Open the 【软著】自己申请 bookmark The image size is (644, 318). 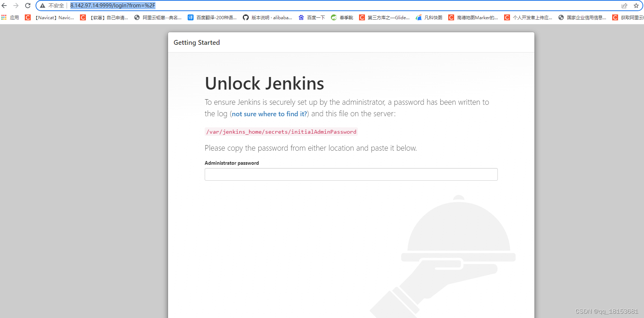[x=104, y=17]
